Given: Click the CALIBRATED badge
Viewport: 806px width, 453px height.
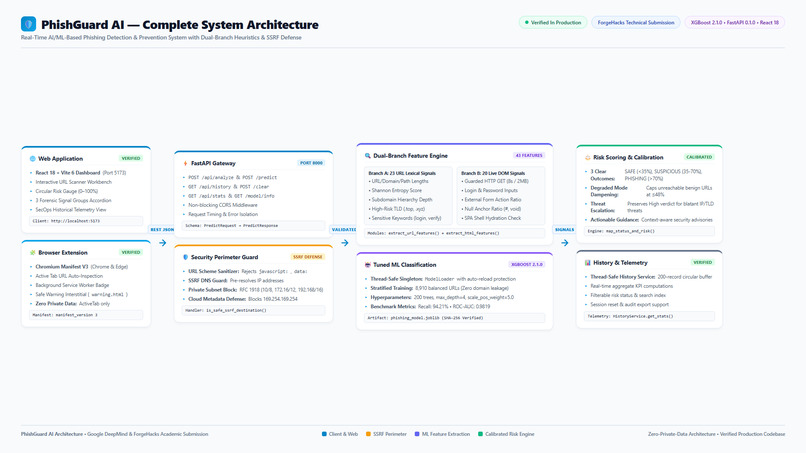Looking at the screenshot, I should coord(699,157).
